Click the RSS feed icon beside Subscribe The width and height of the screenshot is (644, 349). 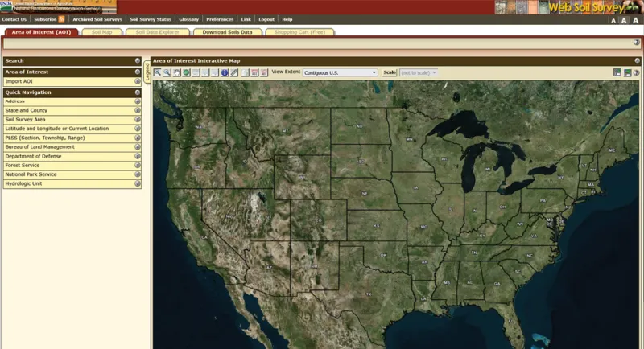point(61,18)
